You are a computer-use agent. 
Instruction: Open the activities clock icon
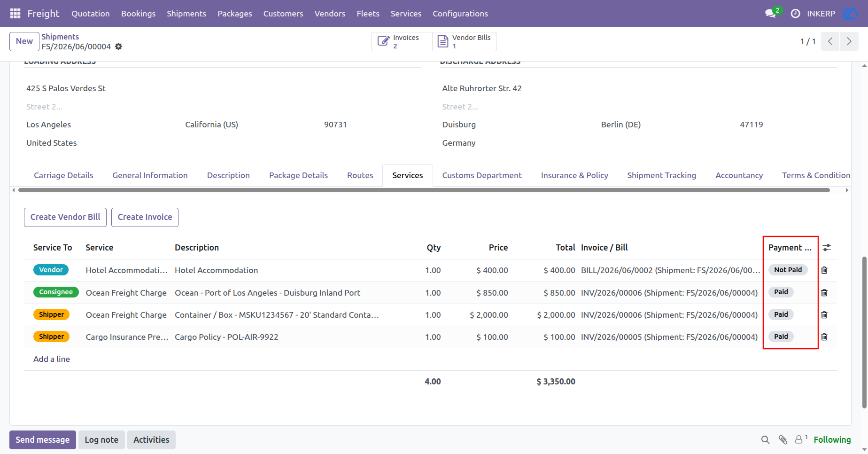coord(795,14)
